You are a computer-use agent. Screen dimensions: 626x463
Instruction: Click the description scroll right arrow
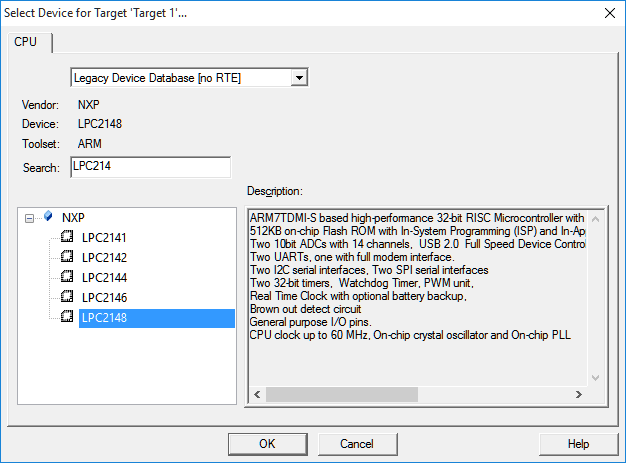(x=578, y=395)
